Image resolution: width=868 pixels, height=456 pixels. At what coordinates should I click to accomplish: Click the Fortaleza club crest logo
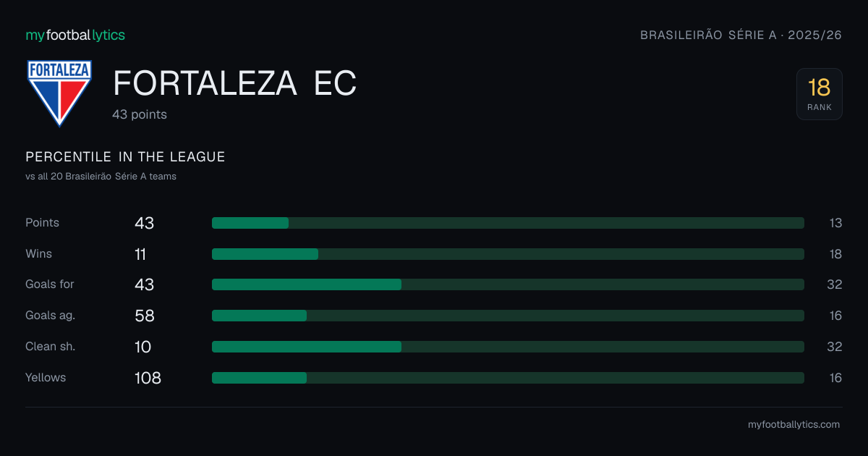click(59, 93)
